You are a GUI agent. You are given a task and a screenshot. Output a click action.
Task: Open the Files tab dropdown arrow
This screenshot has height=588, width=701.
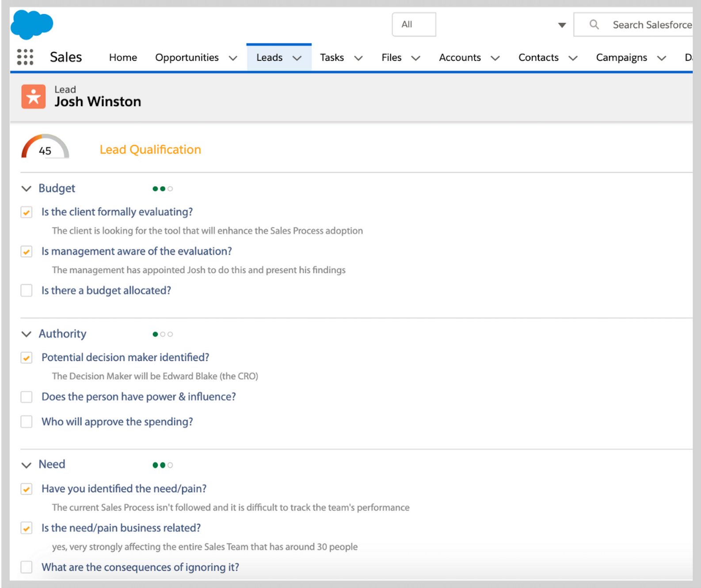pos(416,58)
